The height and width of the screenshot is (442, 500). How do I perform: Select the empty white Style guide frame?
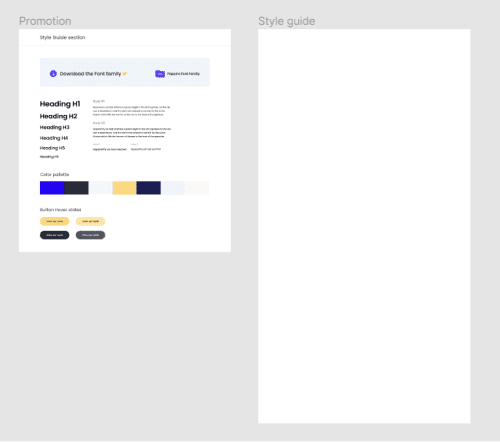pyautogui.click(x=364, y=226)
